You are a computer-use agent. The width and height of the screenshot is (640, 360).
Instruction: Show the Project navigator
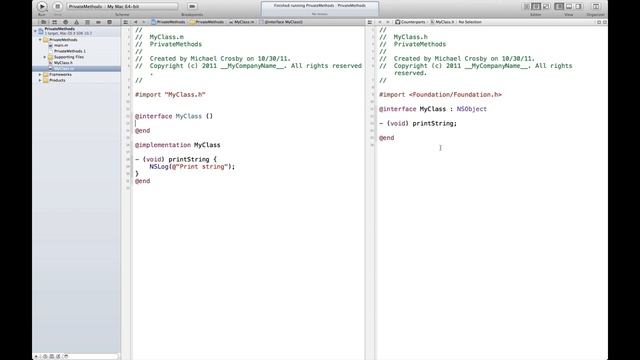(x=43, y=22)
